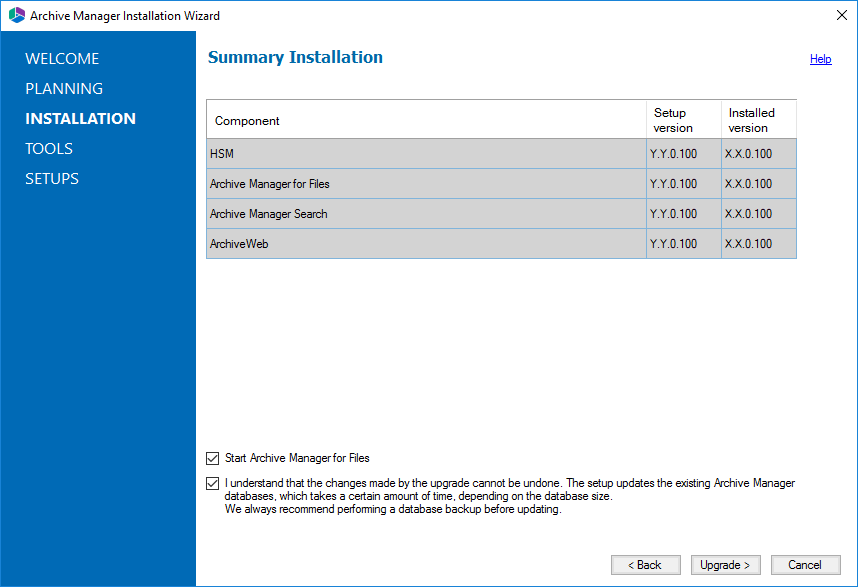Open the TOOLS section

(x=49, y=149)
